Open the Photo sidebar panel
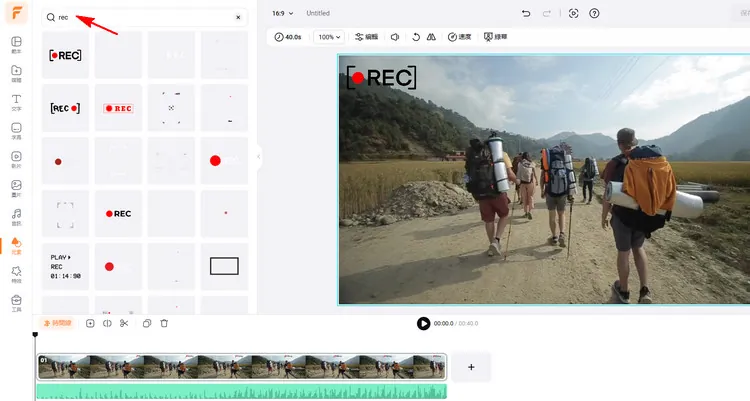Viewport: 750px width, 401px height. [16, 188]
